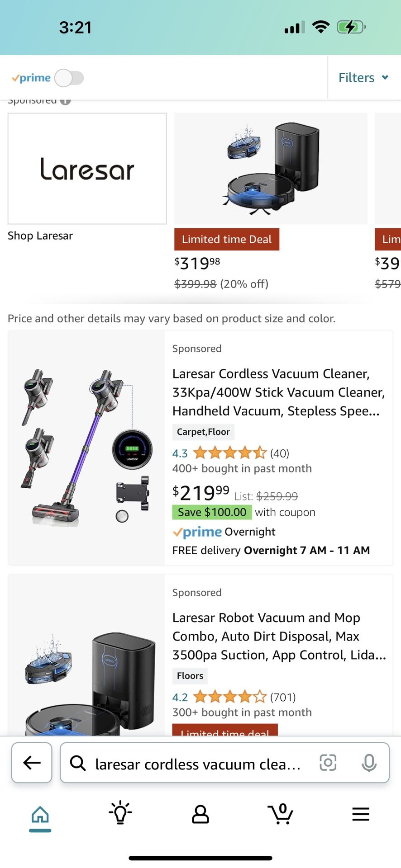Expand the Filters dropdown

(363, 78)
